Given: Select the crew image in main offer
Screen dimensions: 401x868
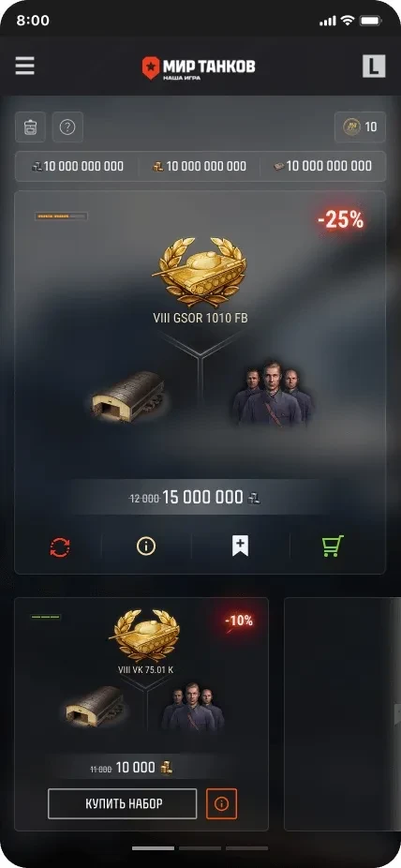Looking at the screenshot, I should point(273,393).
